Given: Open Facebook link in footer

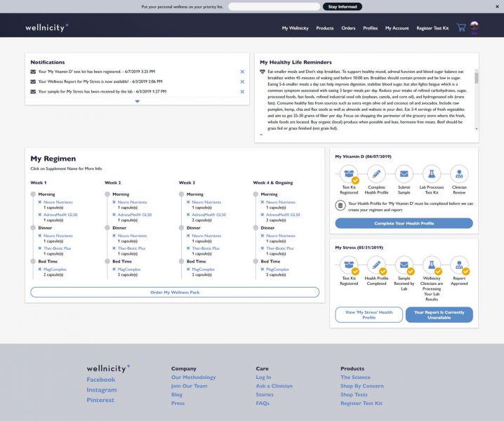Looking at the screenshot, I should [x=101, y=380].
